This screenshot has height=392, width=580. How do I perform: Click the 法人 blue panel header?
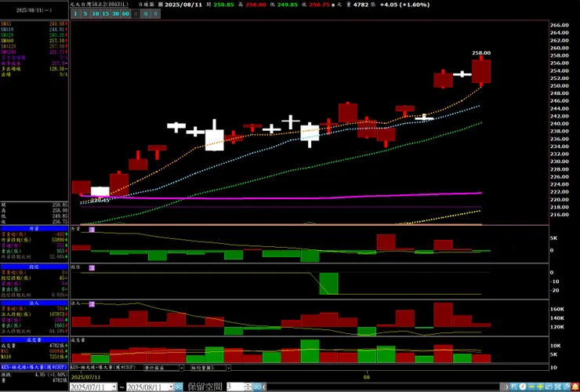point(34,303)
